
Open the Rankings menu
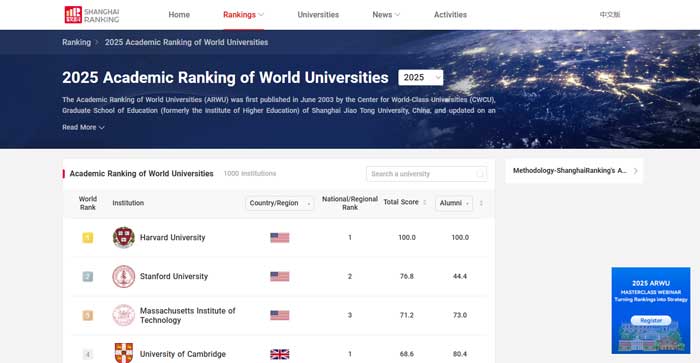[243, 15]
